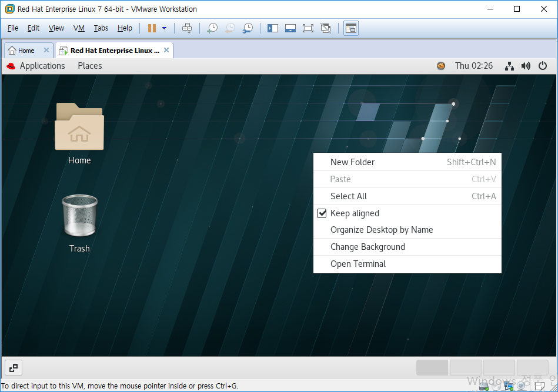
Task: Click the wired network icon in top bar
Action: (509, 66)
